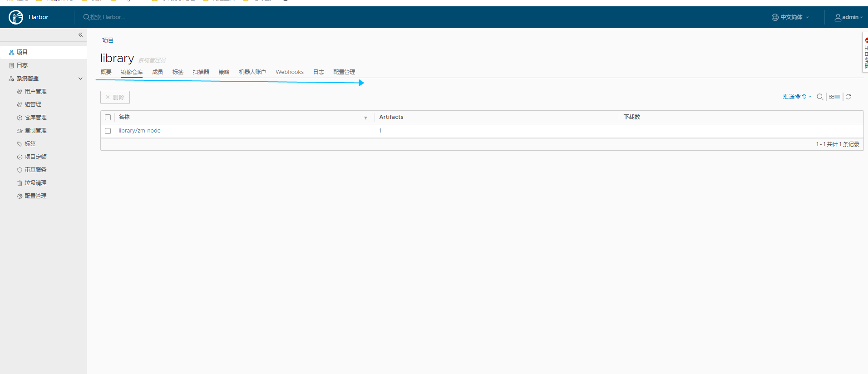Click the 垃圾清理 trash icon
Image resolution: width=868 pixels, height=374 pixels.
[x=20, y=183]
